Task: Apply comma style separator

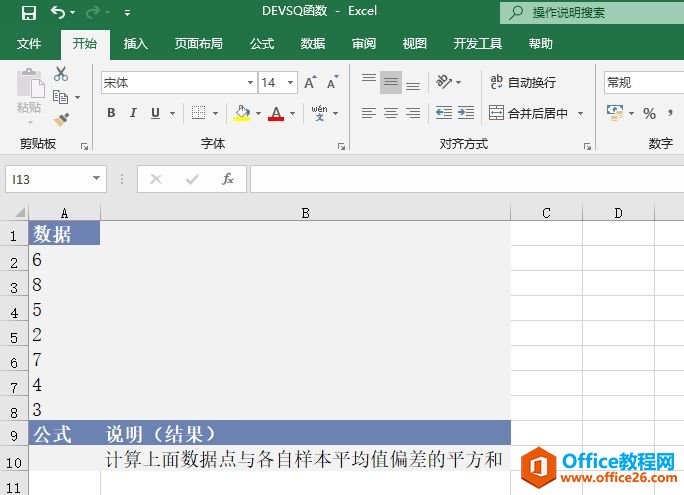Action: pyautogui.click(x=670, y=113)
